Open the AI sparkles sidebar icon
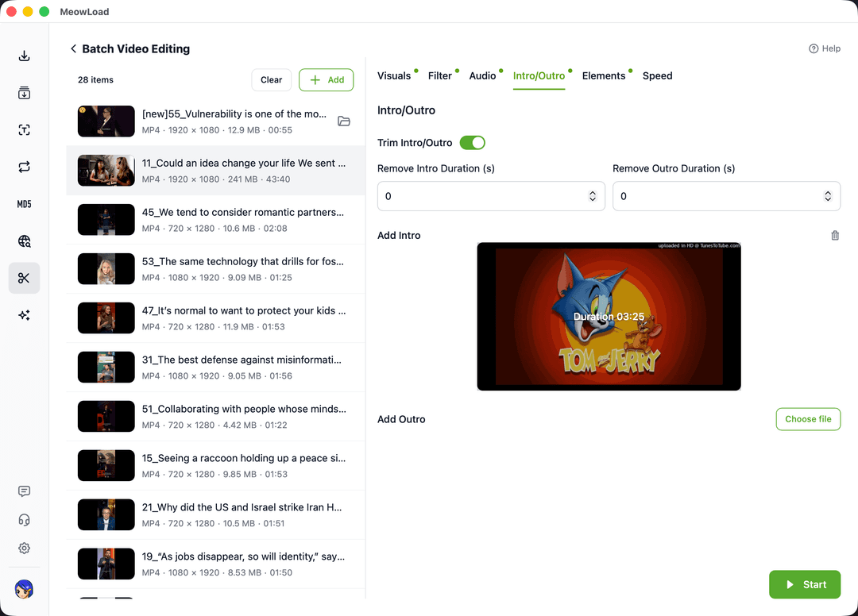Viewport: 858px width, 616px height. (x=24, y=315)
